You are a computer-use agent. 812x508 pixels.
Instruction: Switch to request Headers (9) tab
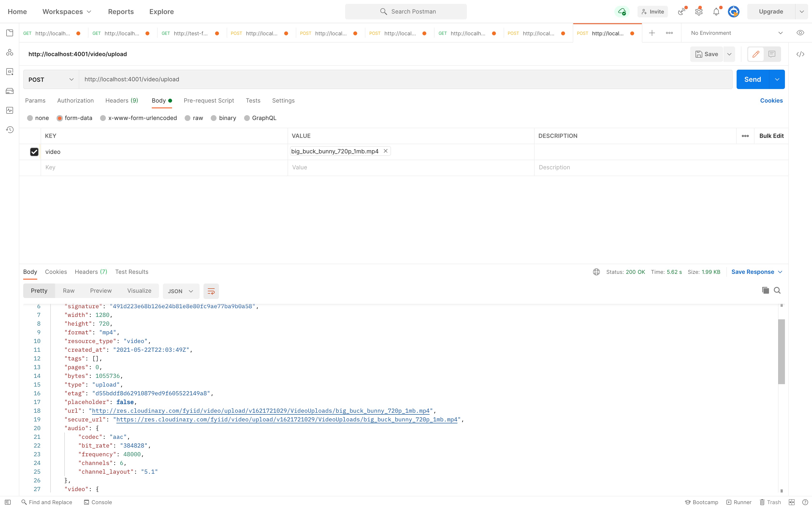pos(122,100)
